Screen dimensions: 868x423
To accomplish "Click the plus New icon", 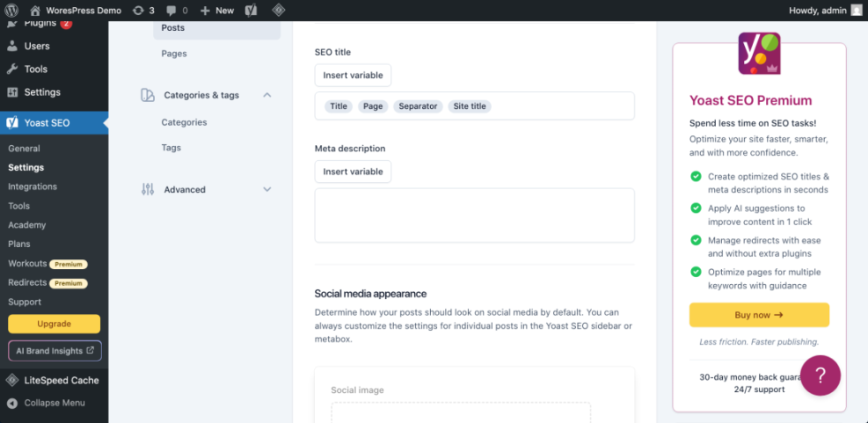I will [206, 11].
